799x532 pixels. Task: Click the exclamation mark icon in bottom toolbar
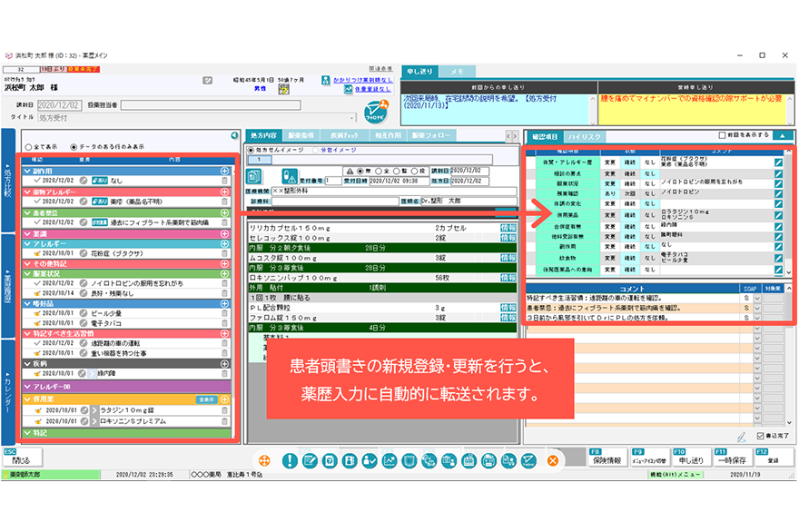(x=290, y=461)
